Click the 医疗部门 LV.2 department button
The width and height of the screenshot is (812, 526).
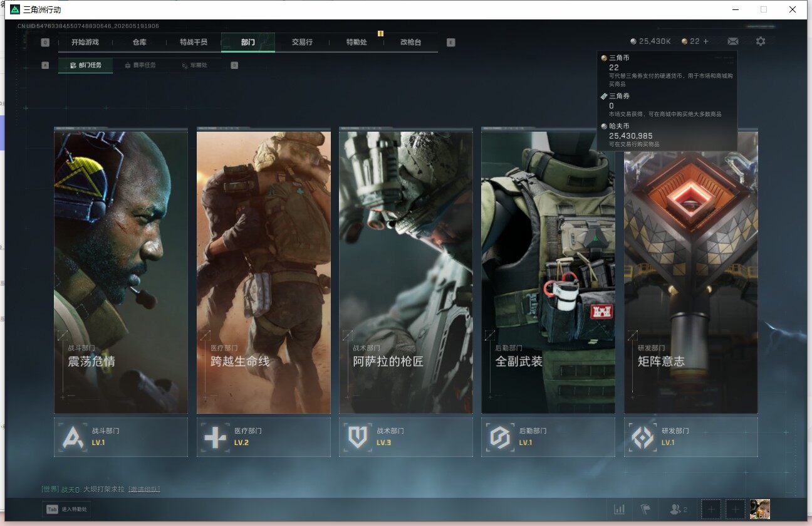(x=264, y=437)
